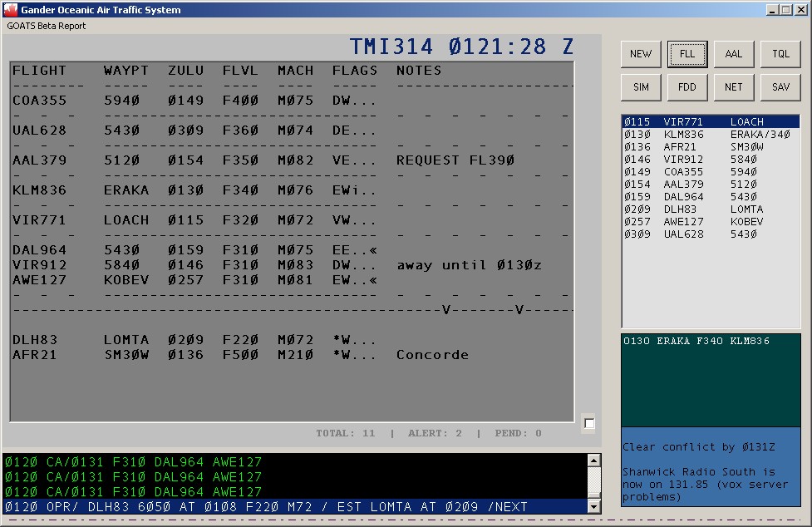Screen dimensions: 812x527
Task: Minimize the Gander Oceanic window
Action: click(773, 10)
